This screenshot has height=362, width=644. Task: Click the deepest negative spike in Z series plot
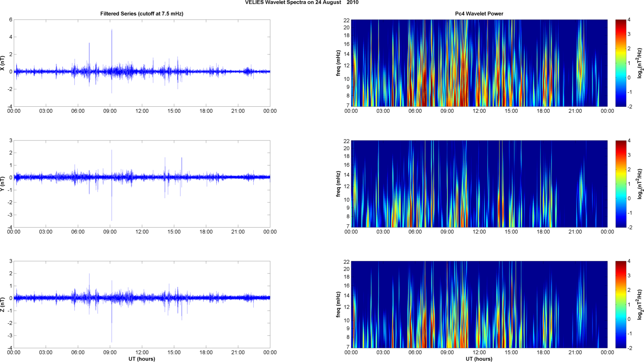click(x=111, y=340)
